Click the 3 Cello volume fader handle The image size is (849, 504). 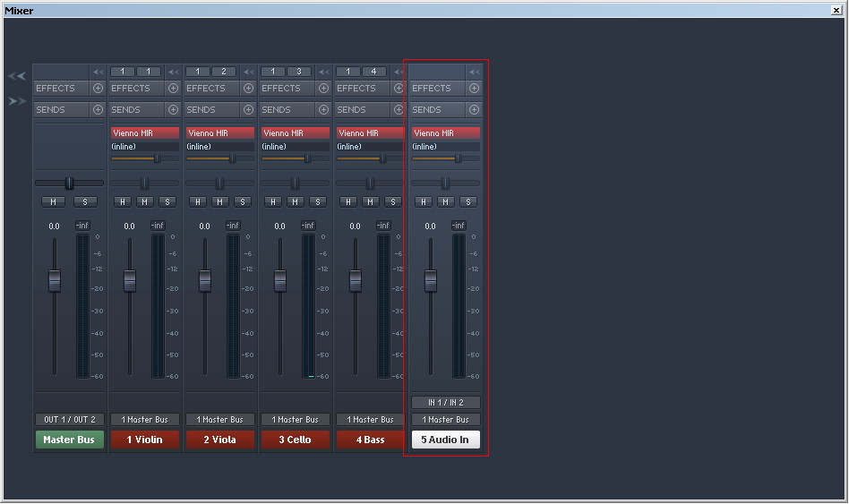pos(280,280)
